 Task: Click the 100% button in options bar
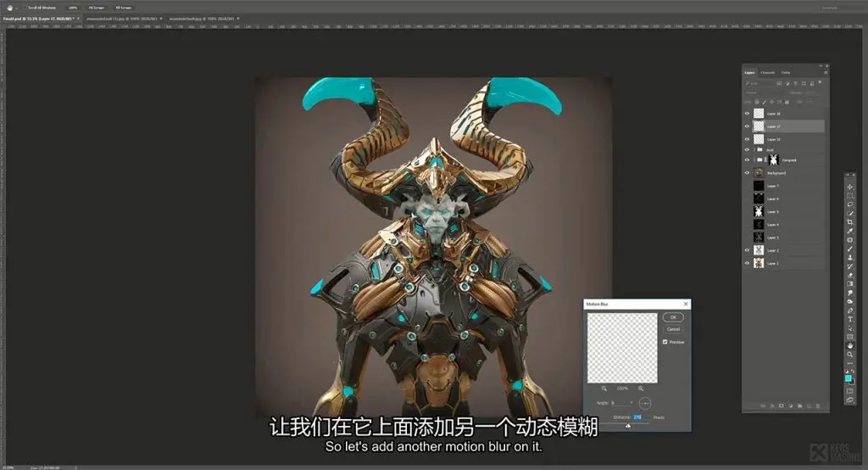(73, 8)
